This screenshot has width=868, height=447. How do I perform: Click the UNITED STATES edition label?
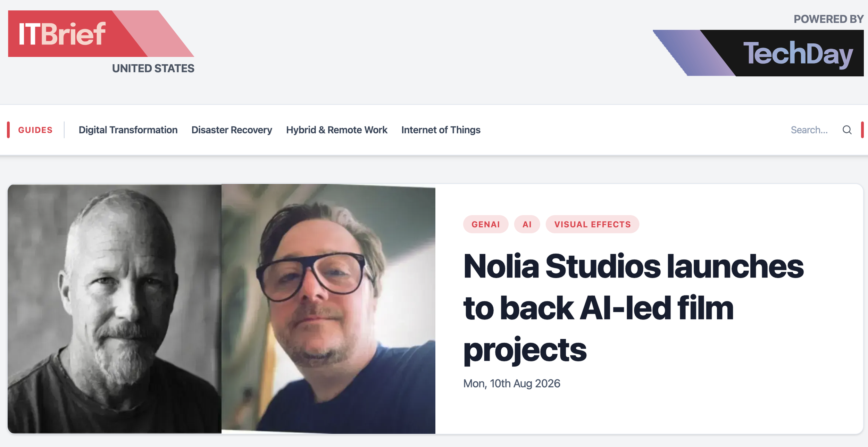tap(153, 68)
